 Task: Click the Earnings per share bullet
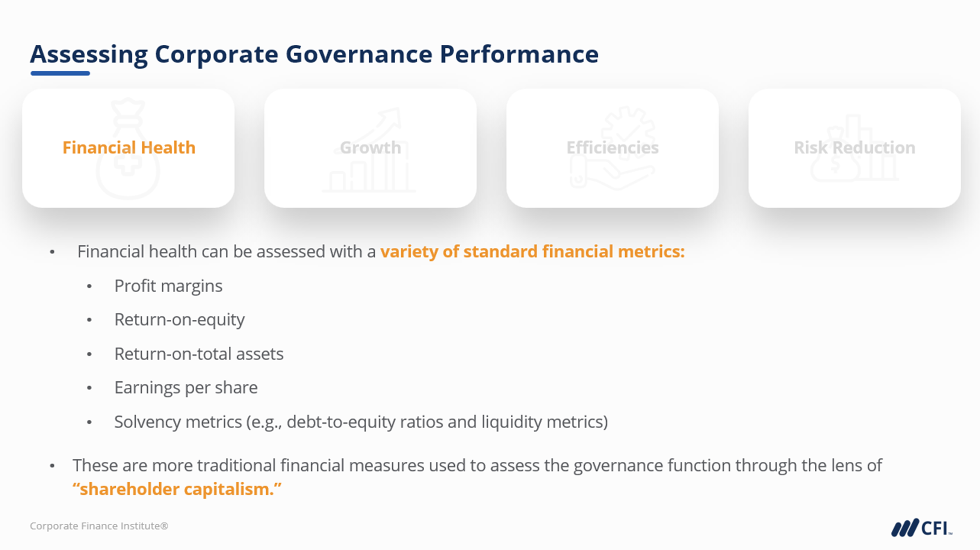click(186, 388)
